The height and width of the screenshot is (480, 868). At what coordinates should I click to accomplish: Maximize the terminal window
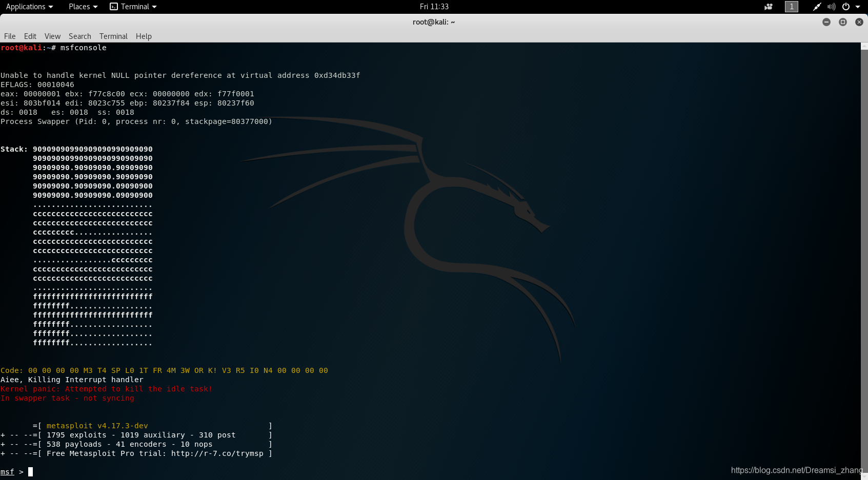pos(843,22)
